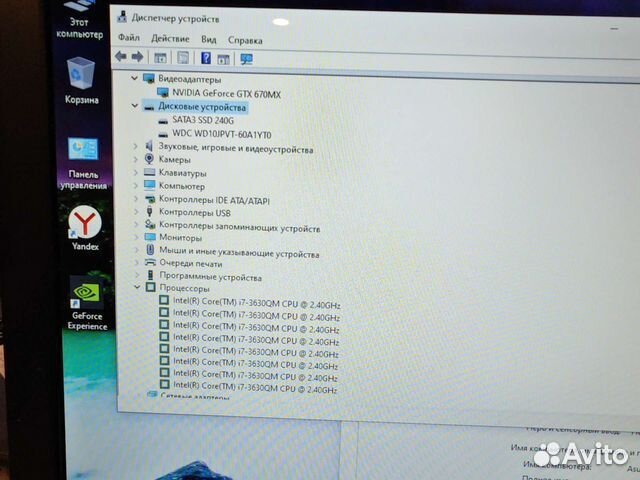Click the show/hide console tree toolbar icon

click(x=160, y=58)
